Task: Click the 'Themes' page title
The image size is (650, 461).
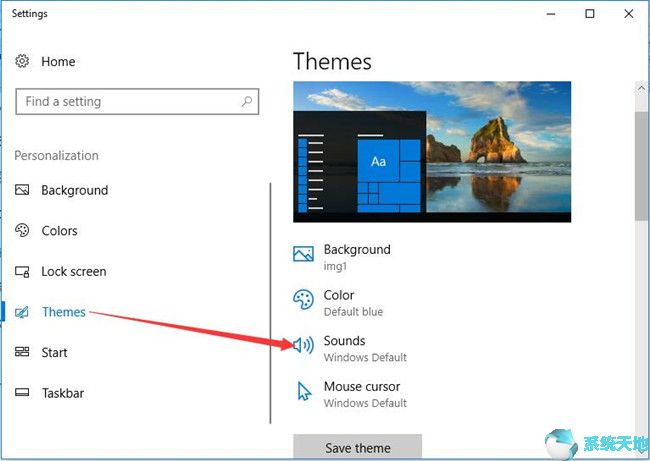Action: (x=332, y=62)
